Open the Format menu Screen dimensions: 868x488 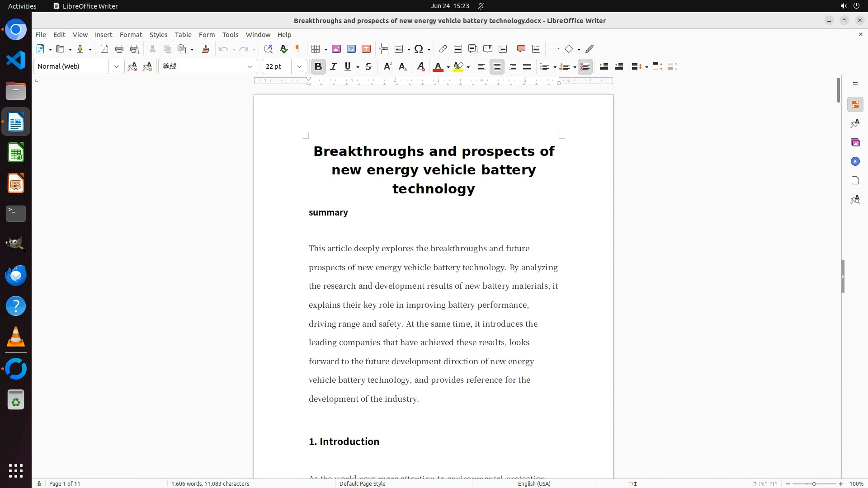pyautogui.click(x=131, y=35)
